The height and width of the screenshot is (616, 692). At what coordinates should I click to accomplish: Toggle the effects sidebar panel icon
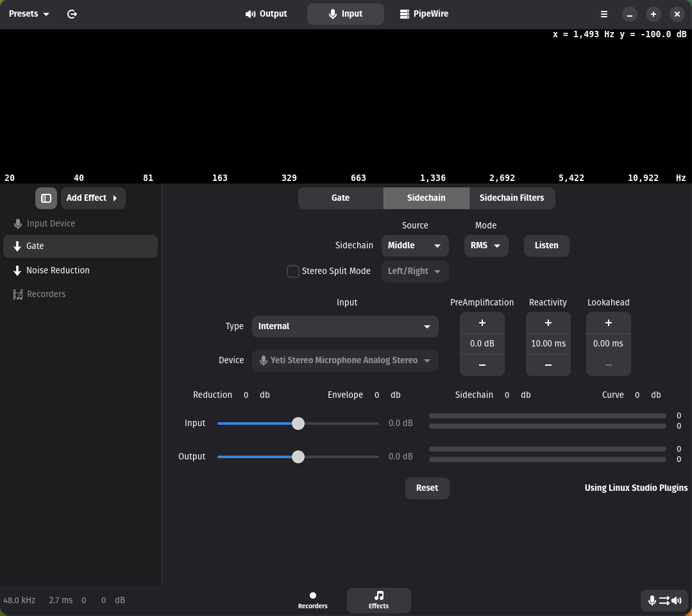(x=46, y=198)
